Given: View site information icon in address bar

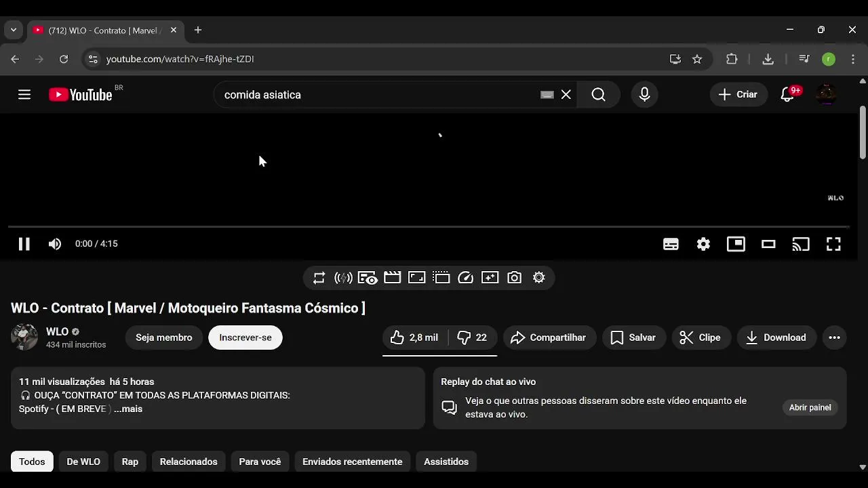Looking at the screenshot, I should click(x=94, y=59).
